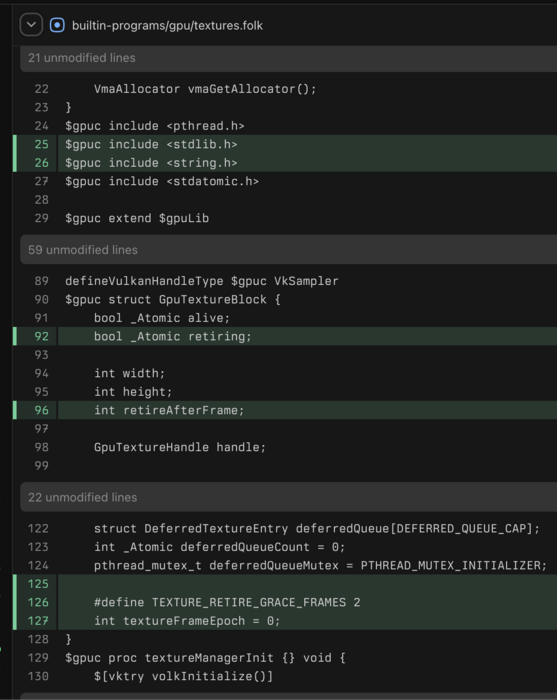Select line number 122
557x700 pixels.
(x=38, y=529)
